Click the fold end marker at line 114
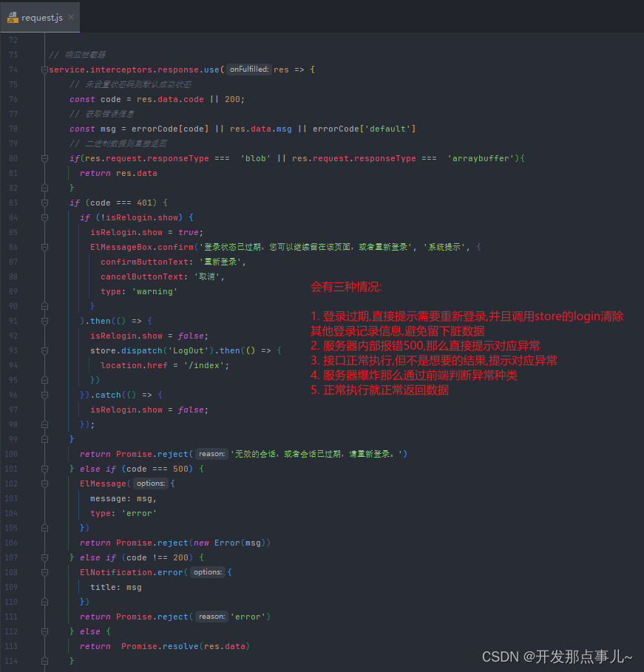Image resolution: width=644 pixels, height=672 pixels. [x=44, y=661]
